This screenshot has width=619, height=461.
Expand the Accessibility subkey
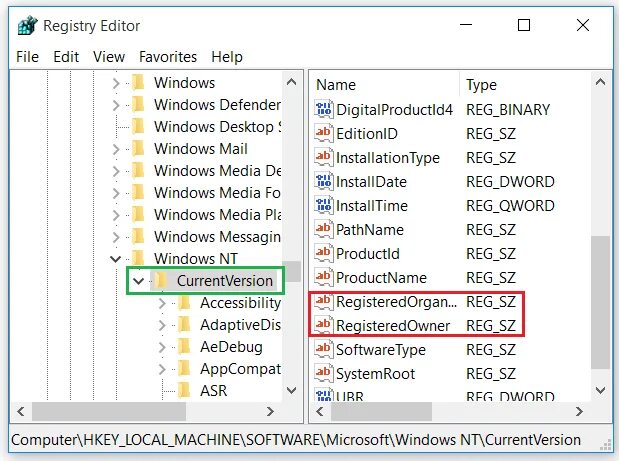(x=162, y=303)
